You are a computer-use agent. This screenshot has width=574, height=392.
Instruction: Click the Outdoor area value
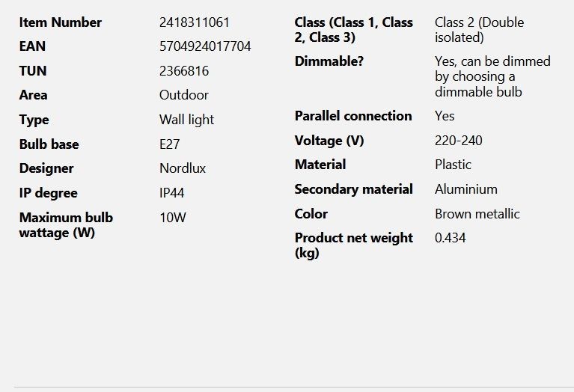point(184,95)
